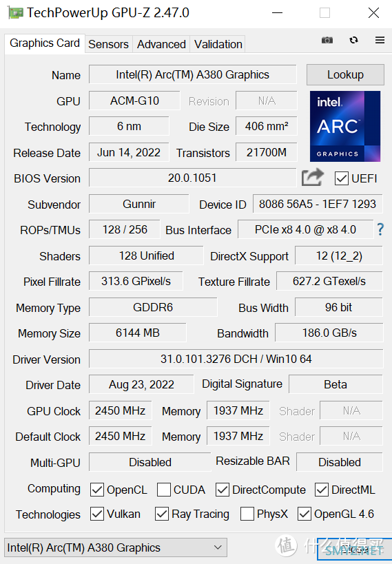Screen dimensions: 392x564
Task: Switch to the Sensors tab
Action: [x=108, y=44]
